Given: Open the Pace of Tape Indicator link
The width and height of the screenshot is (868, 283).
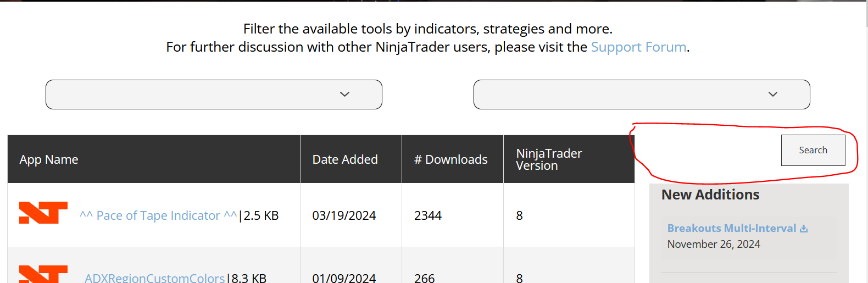Looking at the screenshot, I should tap(158, 215).
